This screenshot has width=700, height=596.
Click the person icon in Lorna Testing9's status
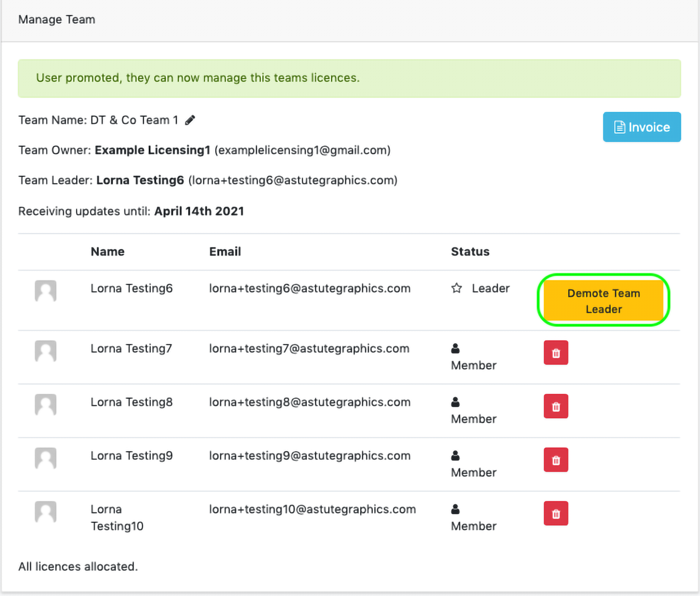(455, 456)
